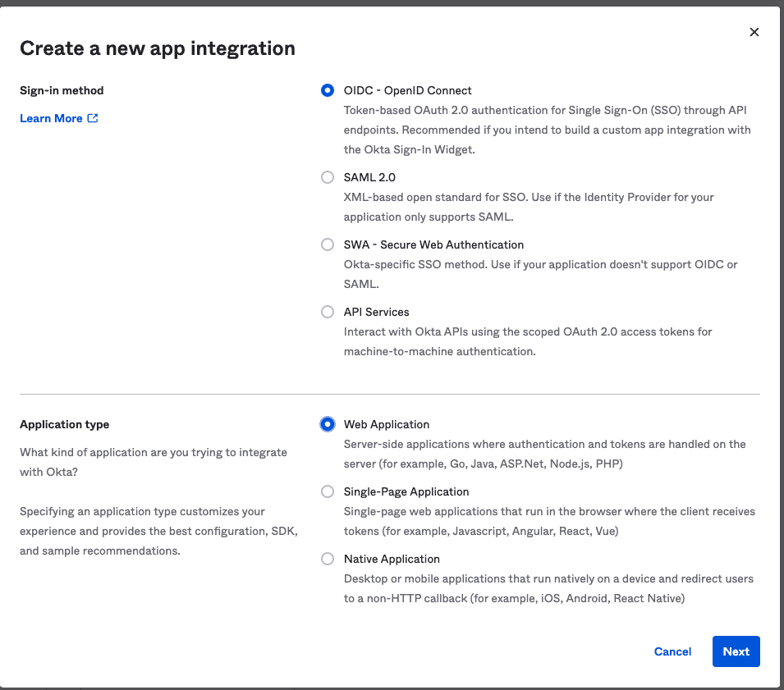Click the 'Application type' label

[x=65, y=424]
